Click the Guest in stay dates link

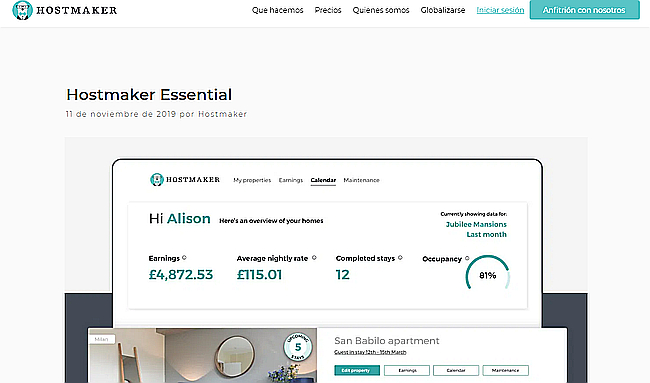370,352
